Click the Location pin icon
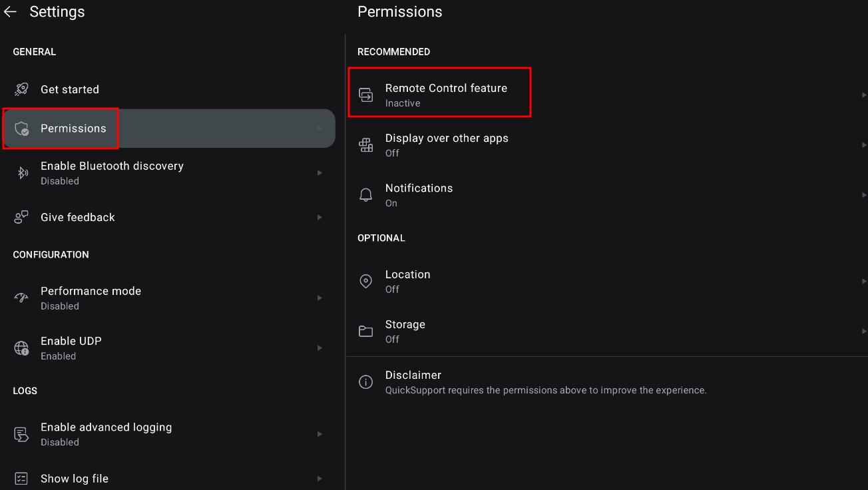The image size is (868, 490). point(365,281)
